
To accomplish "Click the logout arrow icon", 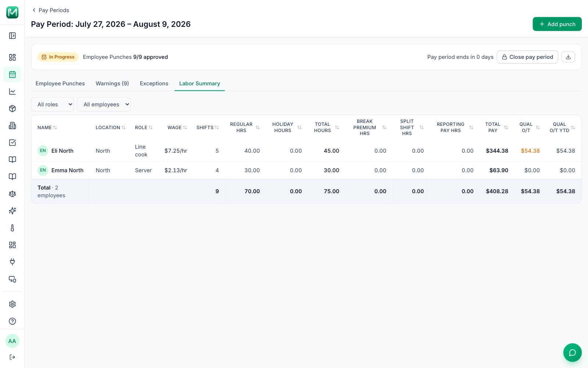I will coord(12,357).
